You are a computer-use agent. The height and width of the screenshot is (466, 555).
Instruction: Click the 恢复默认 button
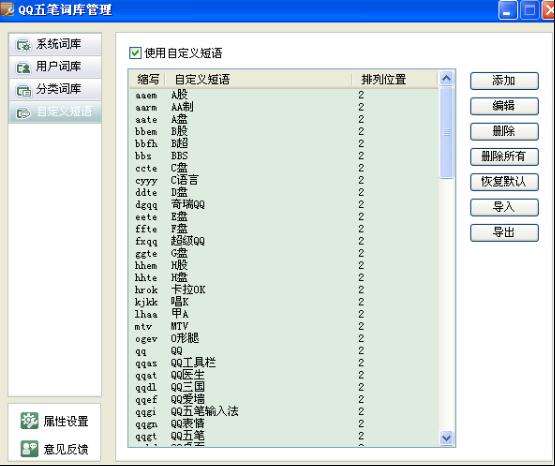coord(504,182)
